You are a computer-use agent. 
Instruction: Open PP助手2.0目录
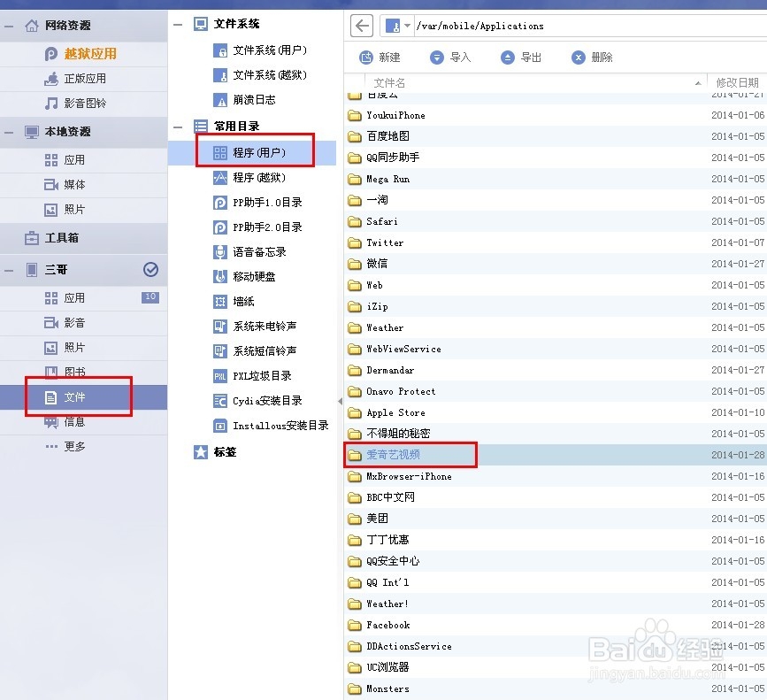pos(257,227)
